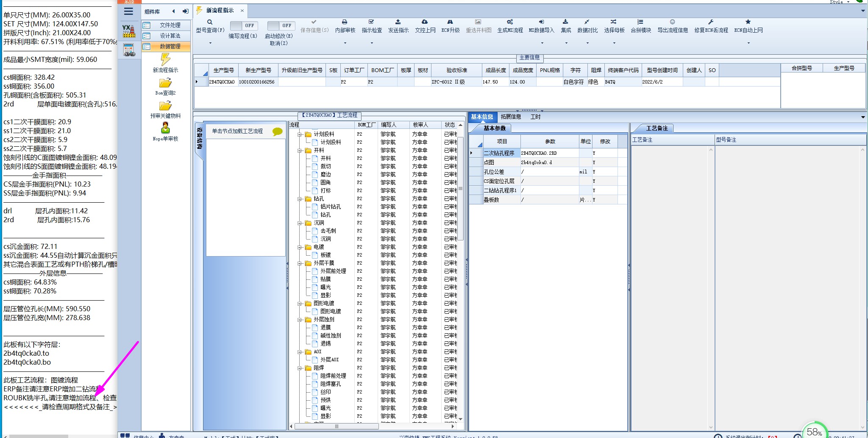Open 新流程指示 lightning icon in sidebar
Viewport: 868px width, 438px height.
[165, 59]
